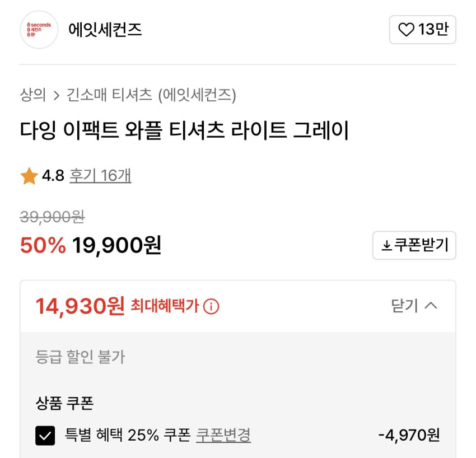This screenshot has width=476, height=458.
Task: Click the red 50% discount rate
Action: pos(43,245)
